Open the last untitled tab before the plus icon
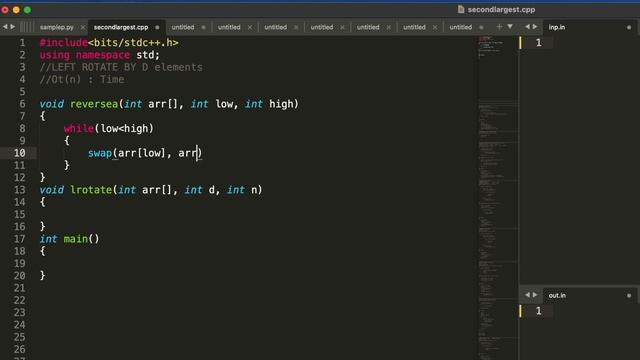640x360 pixels. pyautogui.click(x=461, y=27)
